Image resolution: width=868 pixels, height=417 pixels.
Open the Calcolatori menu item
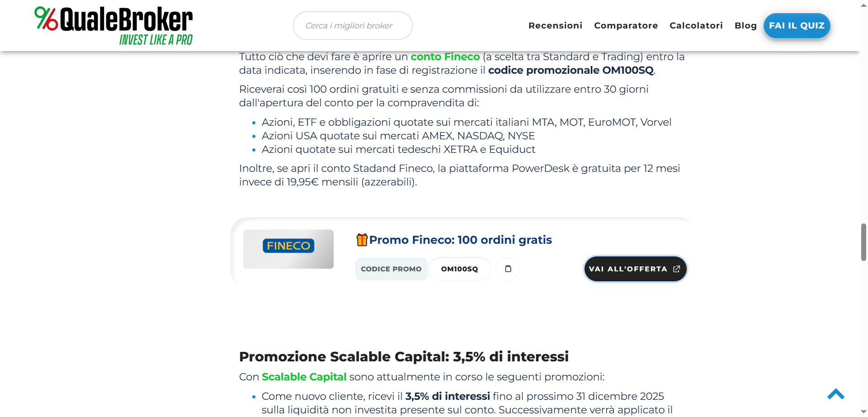tap(696, 26)
